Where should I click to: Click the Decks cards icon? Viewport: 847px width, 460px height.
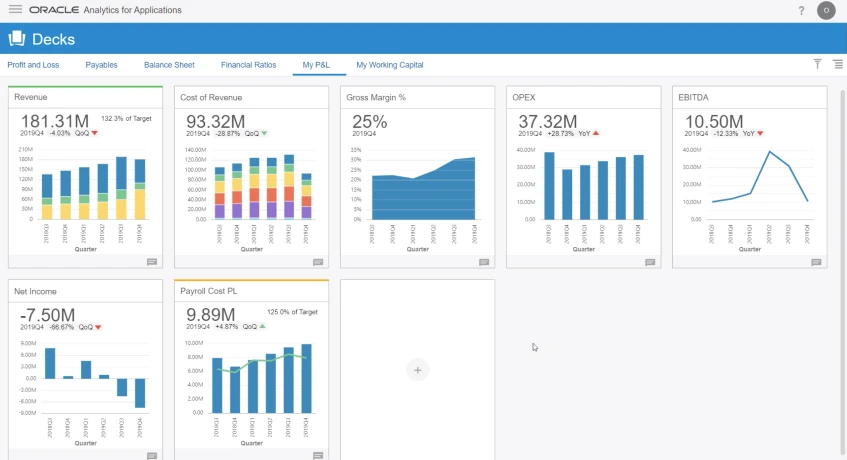point(17,38)
